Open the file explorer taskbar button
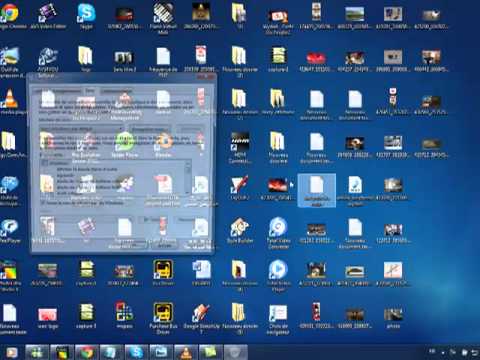480x360 pixels. pyautogui.click(x=161, y=352)
